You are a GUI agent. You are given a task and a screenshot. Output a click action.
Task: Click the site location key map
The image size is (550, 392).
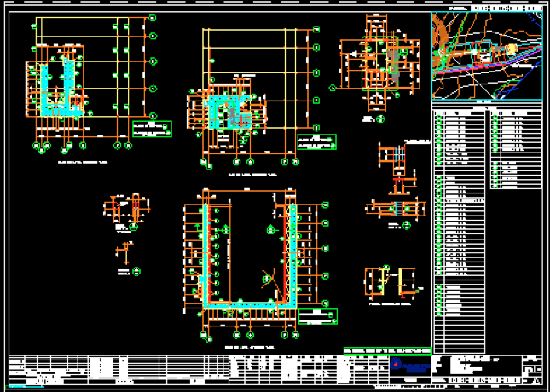coord(487,57)
